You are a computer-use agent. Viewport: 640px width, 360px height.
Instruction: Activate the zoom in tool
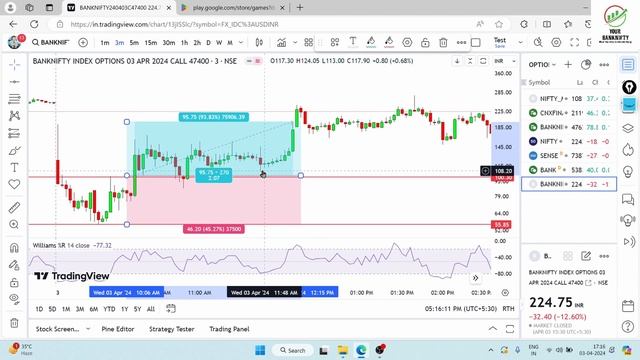coord(14,224)
